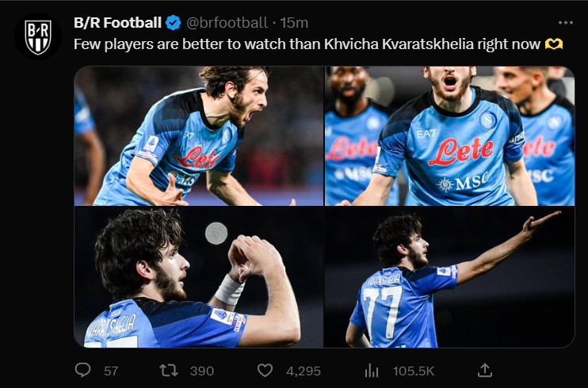
Task: Open the B/R Football display name
Action: pyautogui.click(x=117, y=22)
